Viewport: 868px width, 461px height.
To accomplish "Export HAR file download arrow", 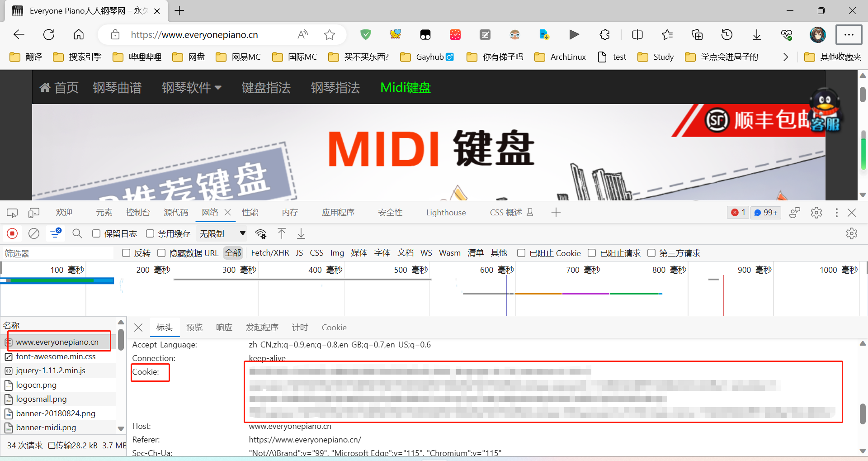I will (x=301, y=233).
